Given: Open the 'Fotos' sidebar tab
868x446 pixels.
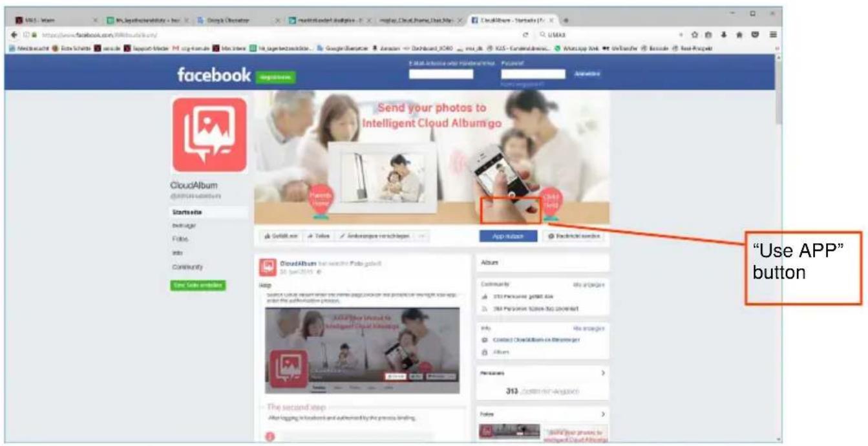Looking at the screenshot, I should [180, 239].
